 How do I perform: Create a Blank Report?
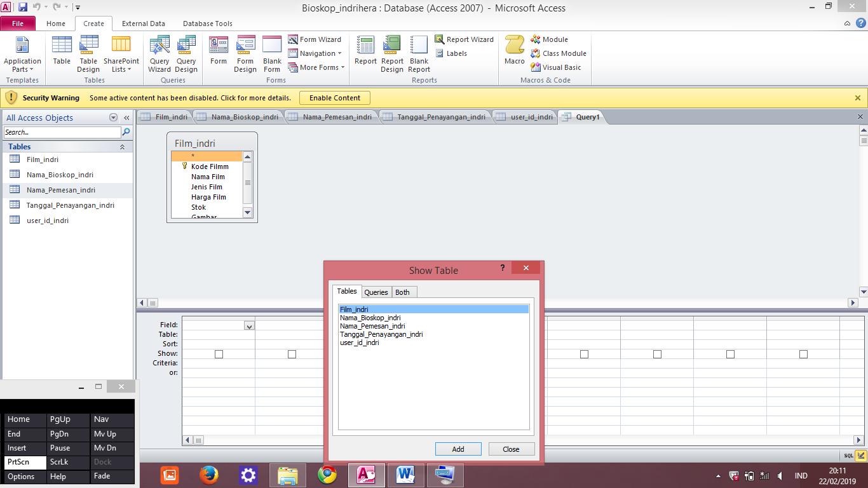tap(419, 53)
